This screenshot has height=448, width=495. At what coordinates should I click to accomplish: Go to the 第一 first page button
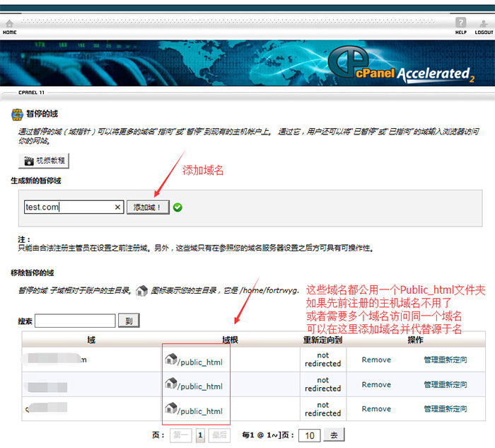181,435
